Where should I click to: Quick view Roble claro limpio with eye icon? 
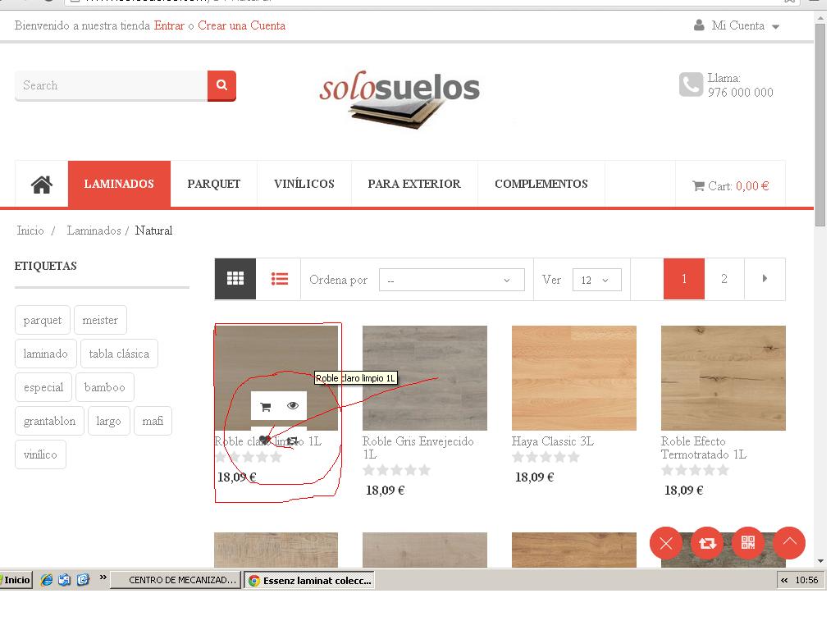293,406
